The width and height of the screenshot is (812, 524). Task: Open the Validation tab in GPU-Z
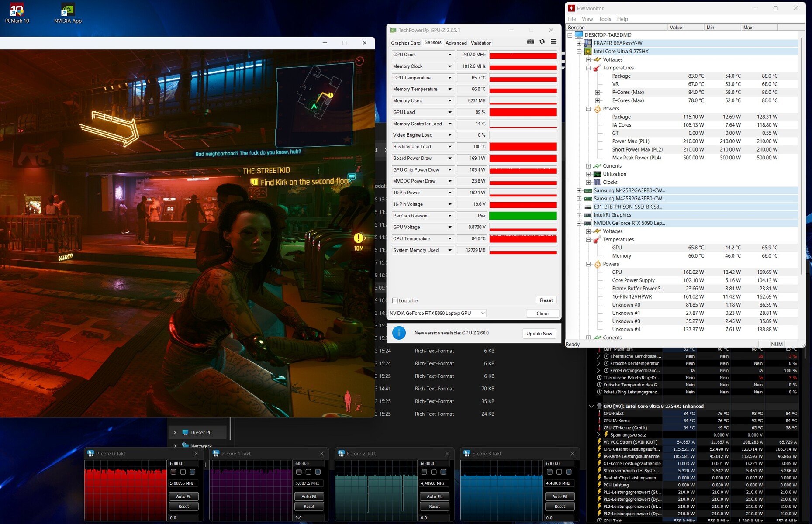[x=481, y=43]
